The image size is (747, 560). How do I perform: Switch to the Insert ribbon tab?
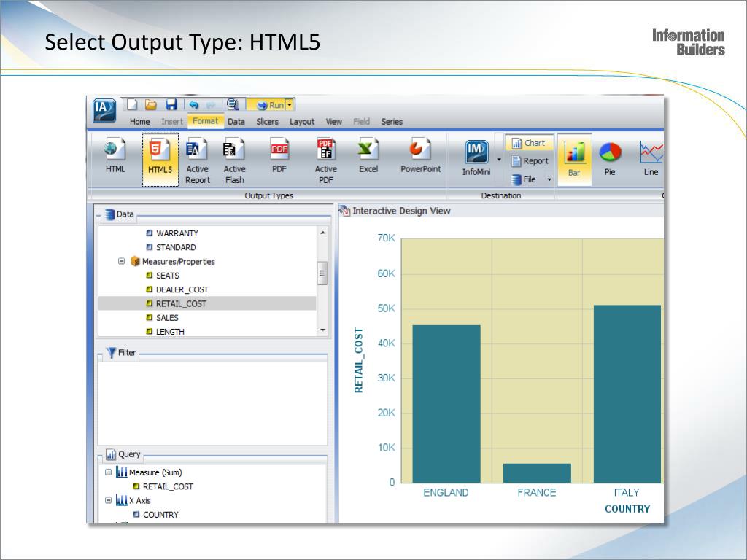point(172,122)
